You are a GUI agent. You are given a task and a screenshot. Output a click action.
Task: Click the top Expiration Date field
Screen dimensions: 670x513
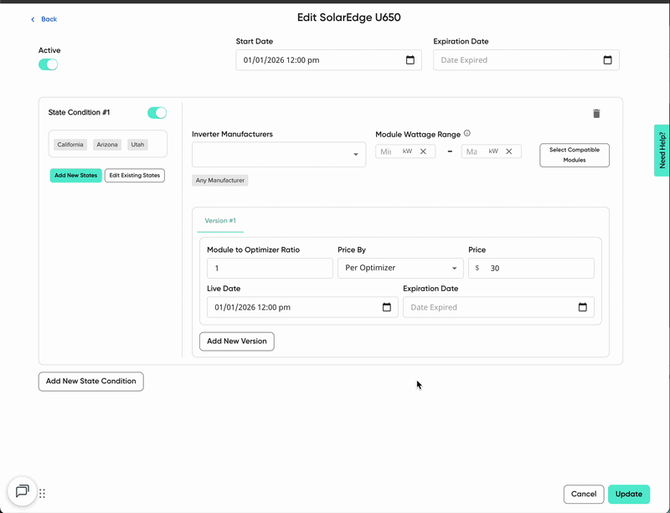(526, 60)
